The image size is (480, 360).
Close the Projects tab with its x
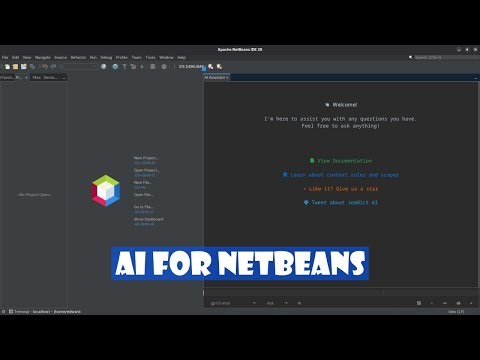[x=27, y=77]
